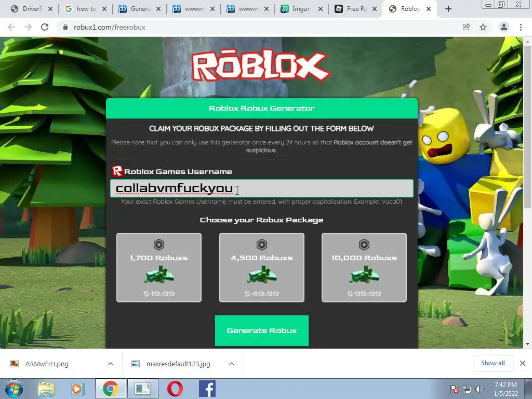Image resolution: width=532 pixels, height=399 pixels.
Task: Share this page via share icon
Action: 467,27
